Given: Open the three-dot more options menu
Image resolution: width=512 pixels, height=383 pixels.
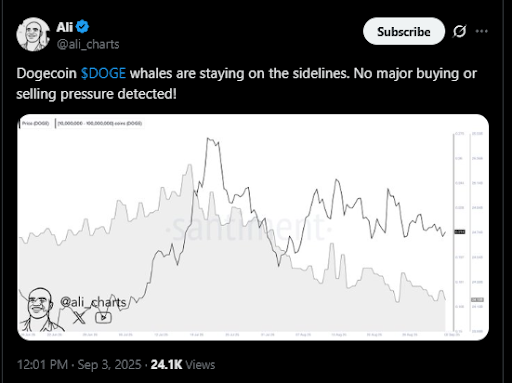Looking at the screenshot, I should tap(481, 31).
